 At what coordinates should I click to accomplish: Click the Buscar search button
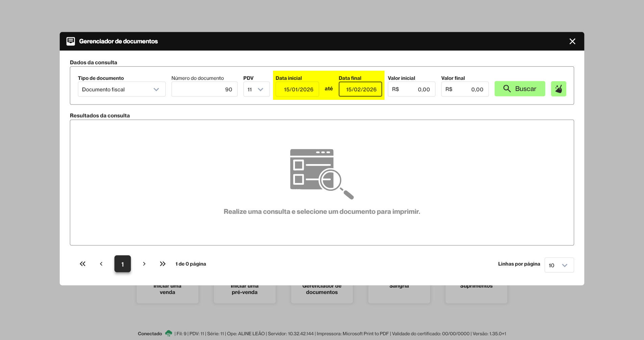click(x=520, y=89)
